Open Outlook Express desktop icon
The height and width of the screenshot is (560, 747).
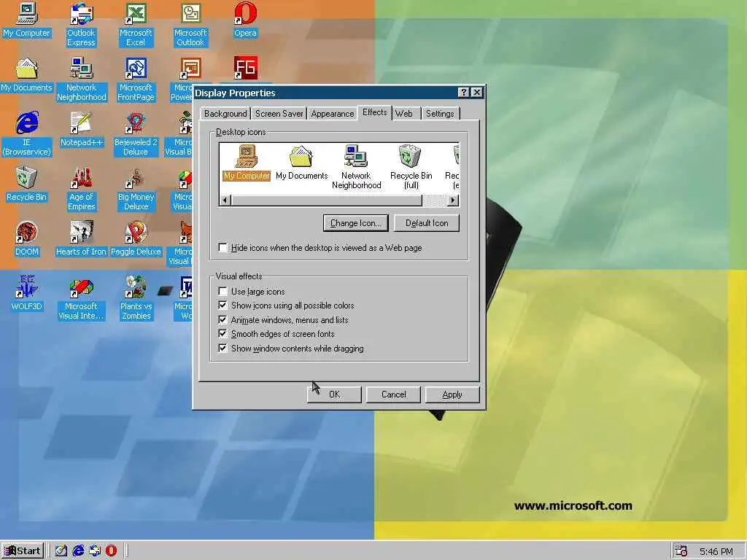click(81, 25)
